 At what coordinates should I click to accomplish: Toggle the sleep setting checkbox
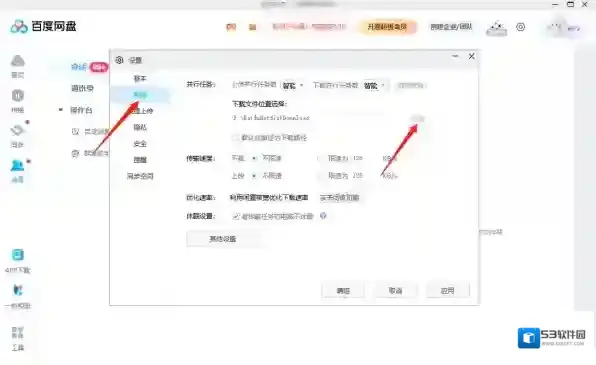coord(236,216)
